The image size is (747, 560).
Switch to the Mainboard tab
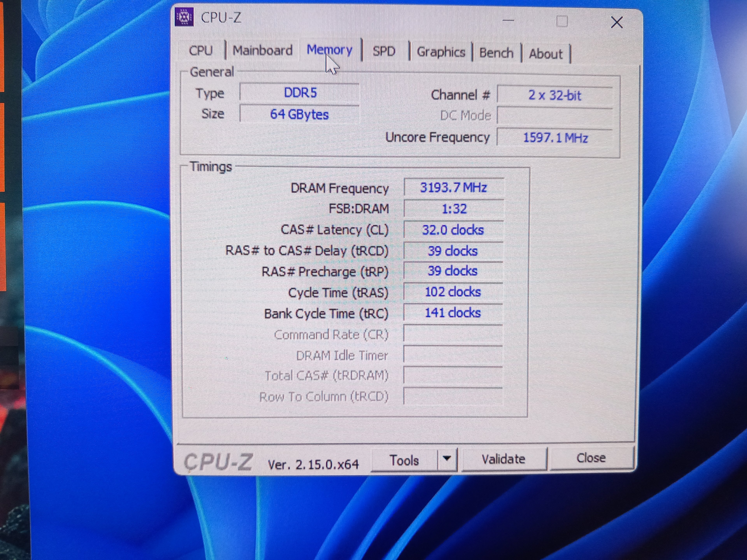262,51
